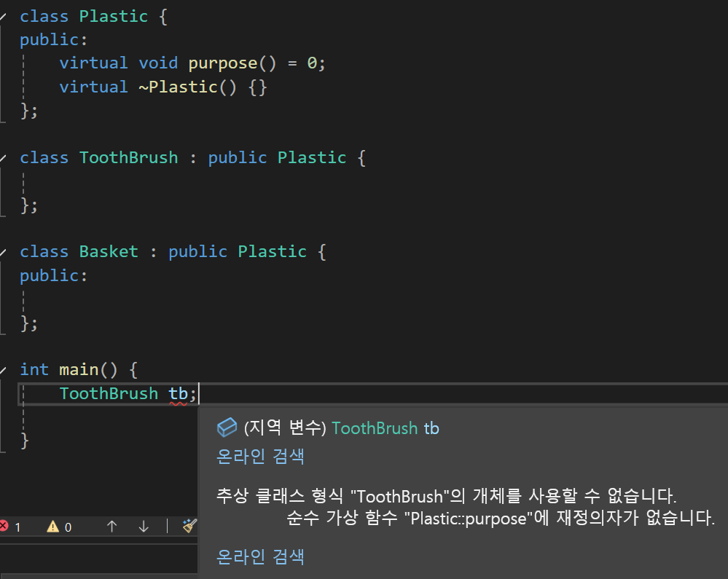
Task: Click the void keyword in the purpose declaration
Action: pyautogui.click(x=158, y=63)
